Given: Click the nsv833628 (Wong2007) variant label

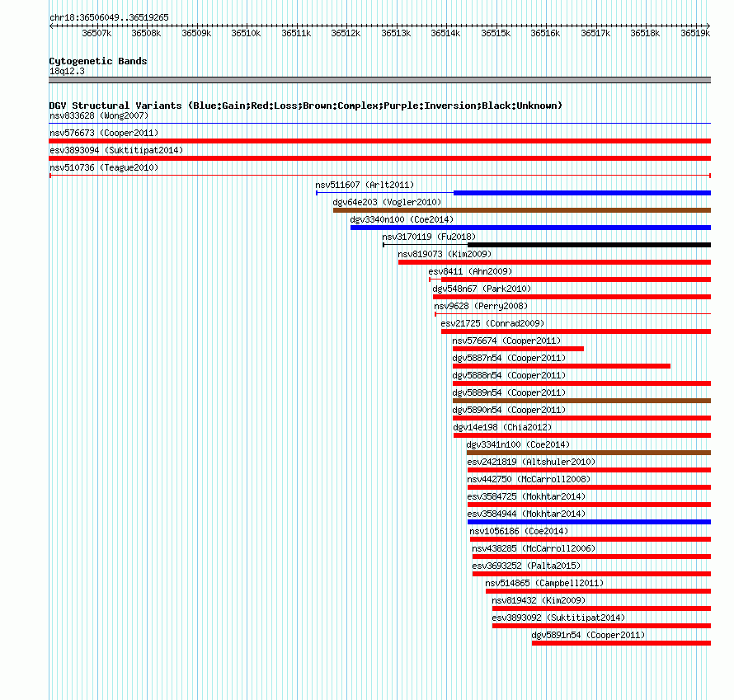Looking at the screenshot, I should [x=99, y=115].
